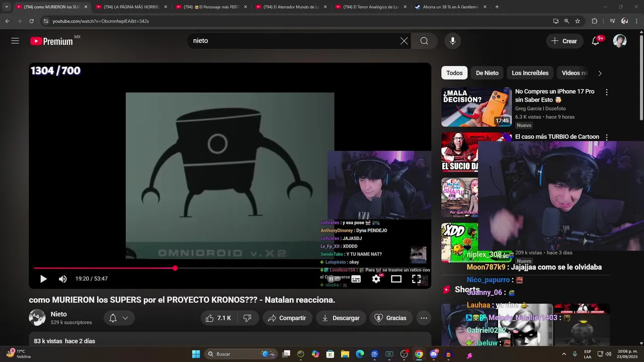Open Microsoft Edge from the taskbar
Image resolution: width=644 pixels, height=362 pixels.
pyautogui.click(x=360, y=354)
